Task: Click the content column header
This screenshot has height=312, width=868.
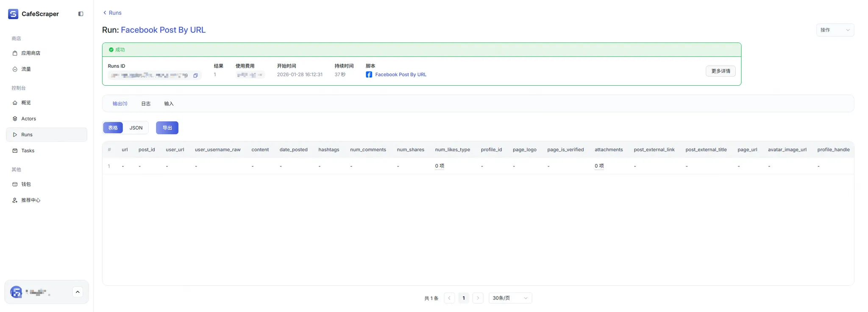Action: click(260, 150)
